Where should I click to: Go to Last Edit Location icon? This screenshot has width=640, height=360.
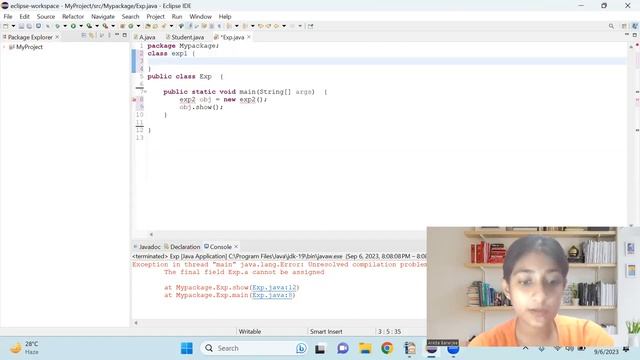(260, 26)
